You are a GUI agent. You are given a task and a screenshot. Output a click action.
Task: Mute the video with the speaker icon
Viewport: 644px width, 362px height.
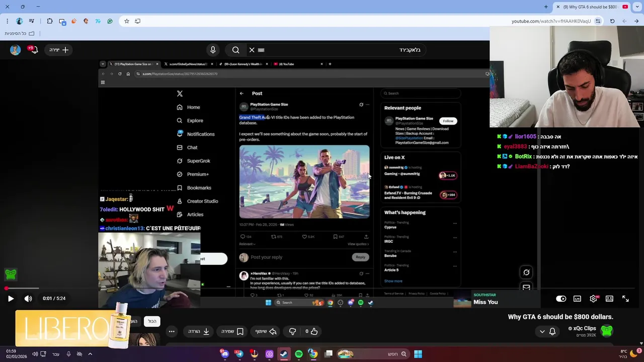coord(28,298)
